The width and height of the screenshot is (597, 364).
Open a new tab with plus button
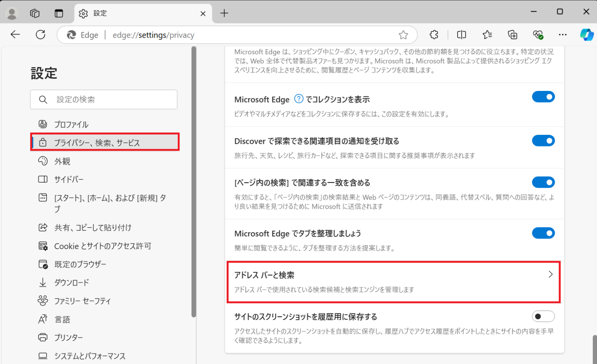tap(223, 13)
